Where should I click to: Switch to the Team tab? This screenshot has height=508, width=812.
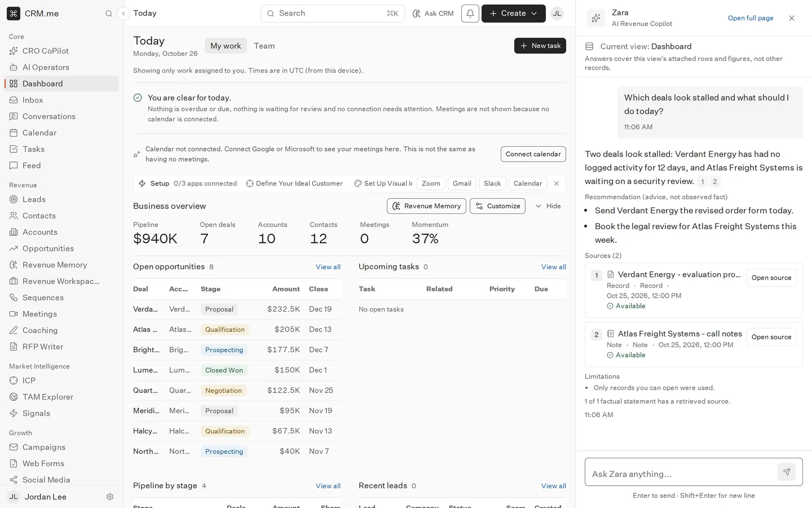click(x=264, y=46)
